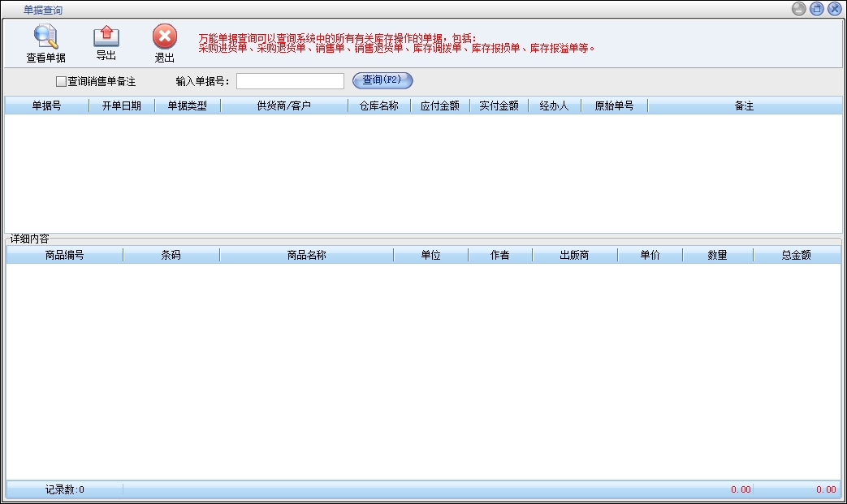
Task: Sort by the 仓库名称 column
Action: 378,106
